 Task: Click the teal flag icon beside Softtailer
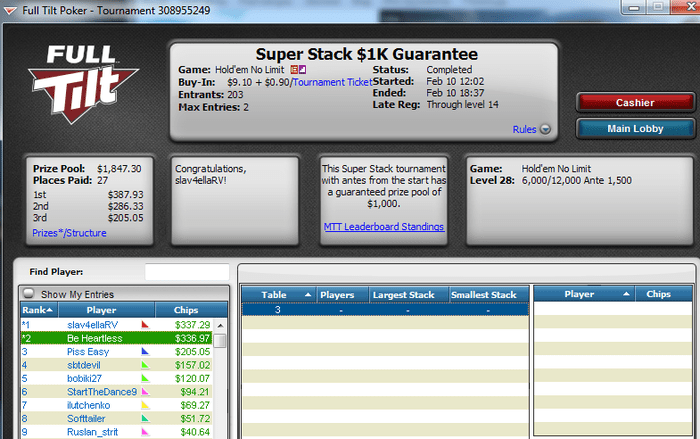click(x=145, y=418)
